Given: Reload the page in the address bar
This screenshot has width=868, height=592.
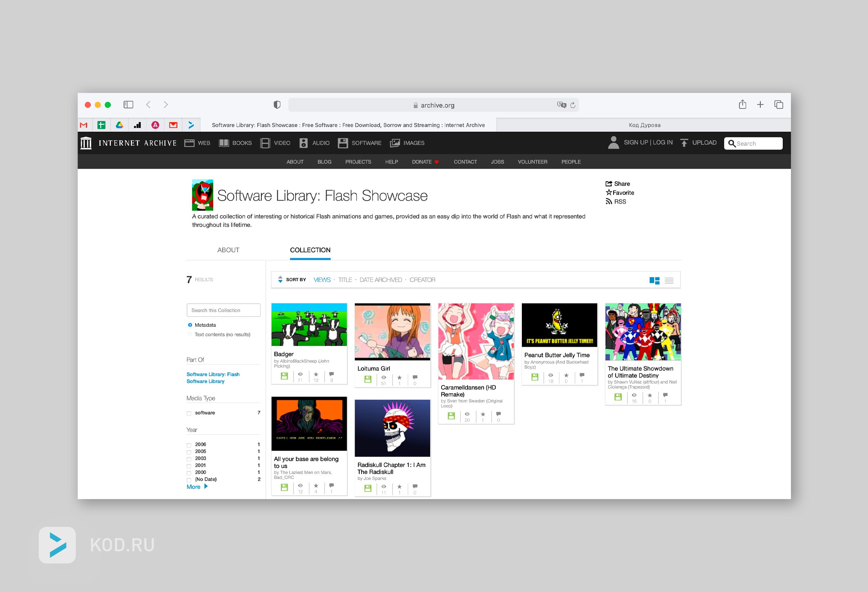Looking at the screenshot, I should (x=573, y=105).
